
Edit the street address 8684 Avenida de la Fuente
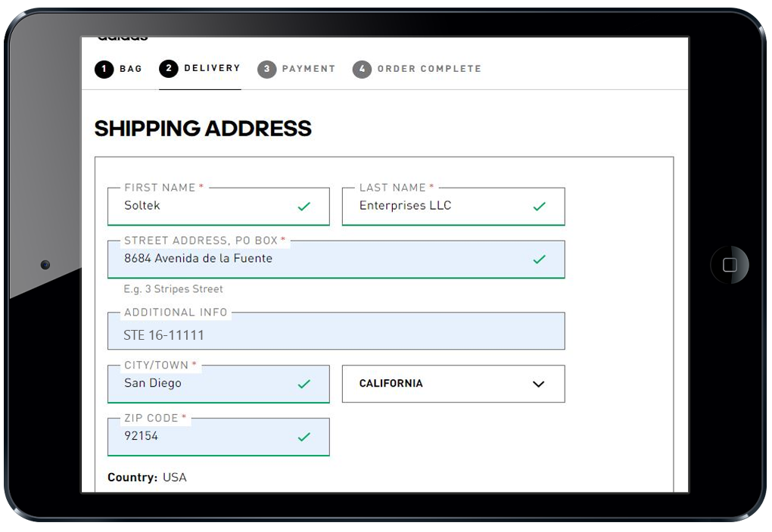click(318, 259)
